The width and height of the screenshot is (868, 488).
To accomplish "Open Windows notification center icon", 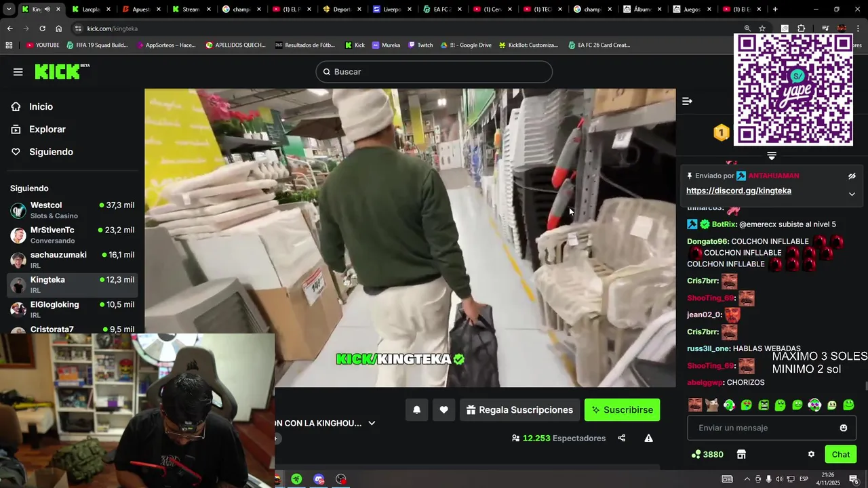I will tap(854, 479).
